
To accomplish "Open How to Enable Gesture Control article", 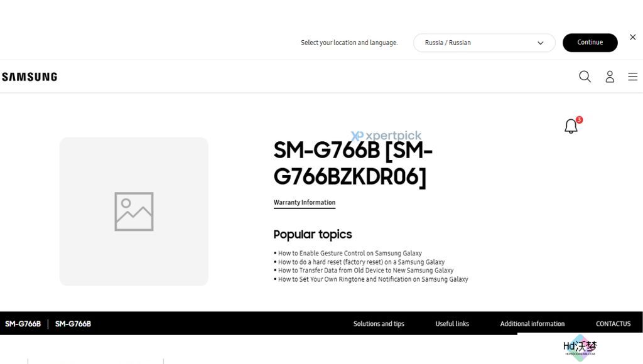I will [350, 254].
